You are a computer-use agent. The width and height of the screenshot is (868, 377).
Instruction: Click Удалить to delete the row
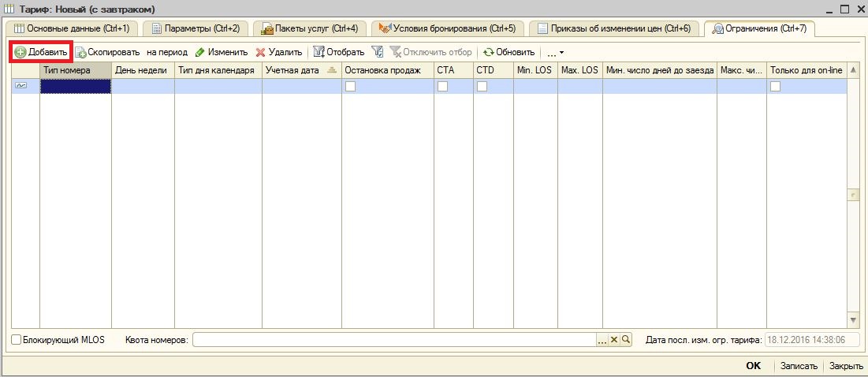click(278, 52)
